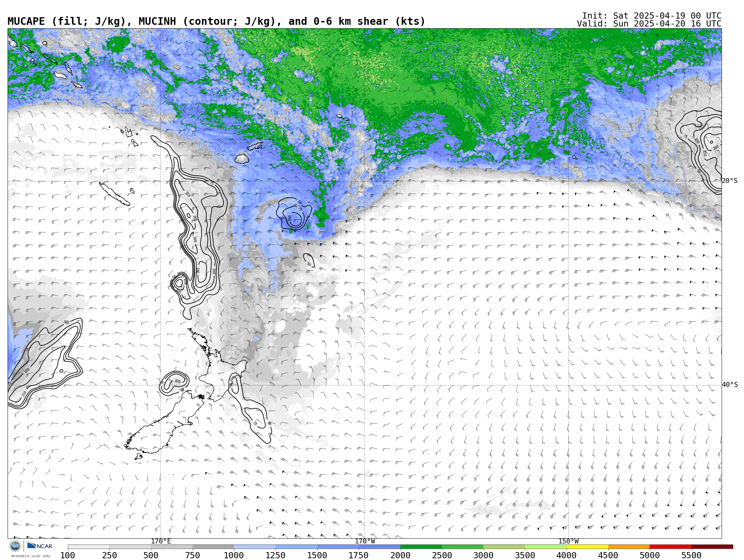Click the colorbar value 750

pos(193,556)
